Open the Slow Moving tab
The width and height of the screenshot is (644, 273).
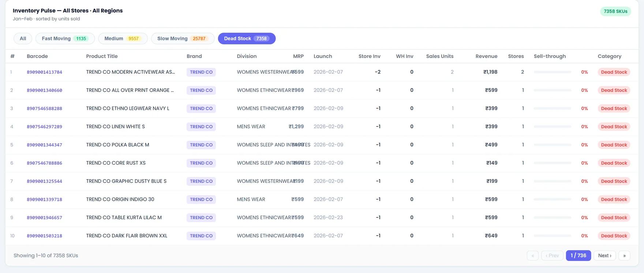183,38
